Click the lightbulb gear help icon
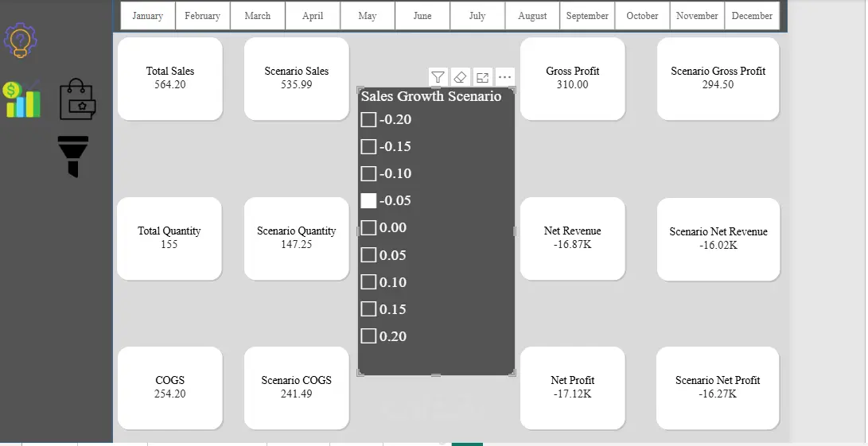The image size is (868, 446). tap(21, 40)
